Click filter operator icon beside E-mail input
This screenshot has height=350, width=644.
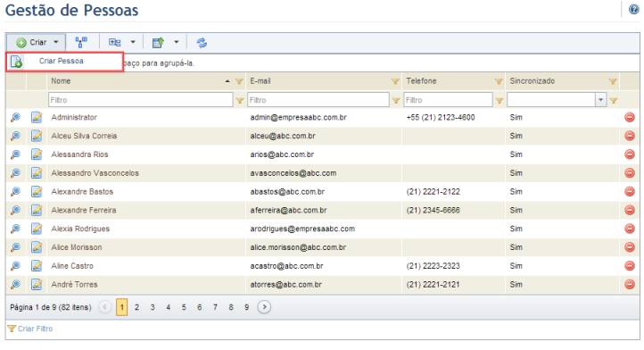396,100
